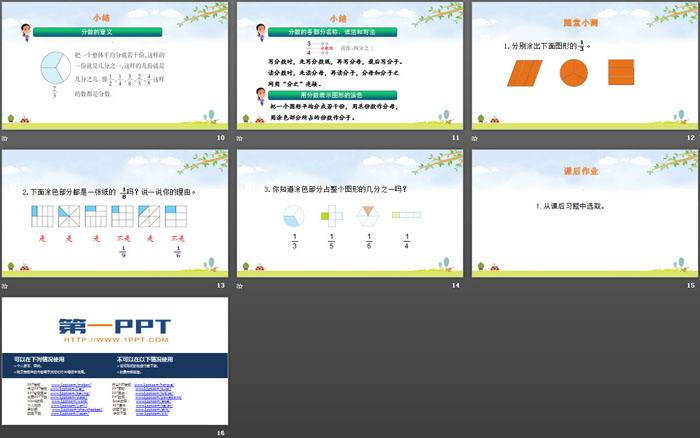Click the animation star icon under slide 13
The width and height of the screenshot is (700, 438).
6,284
